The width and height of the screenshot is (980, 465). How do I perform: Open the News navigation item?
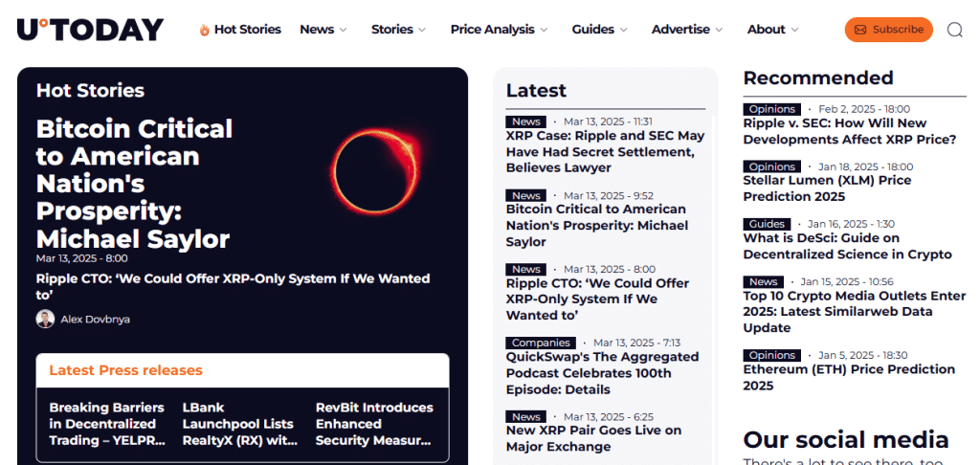tap(317, 30)
